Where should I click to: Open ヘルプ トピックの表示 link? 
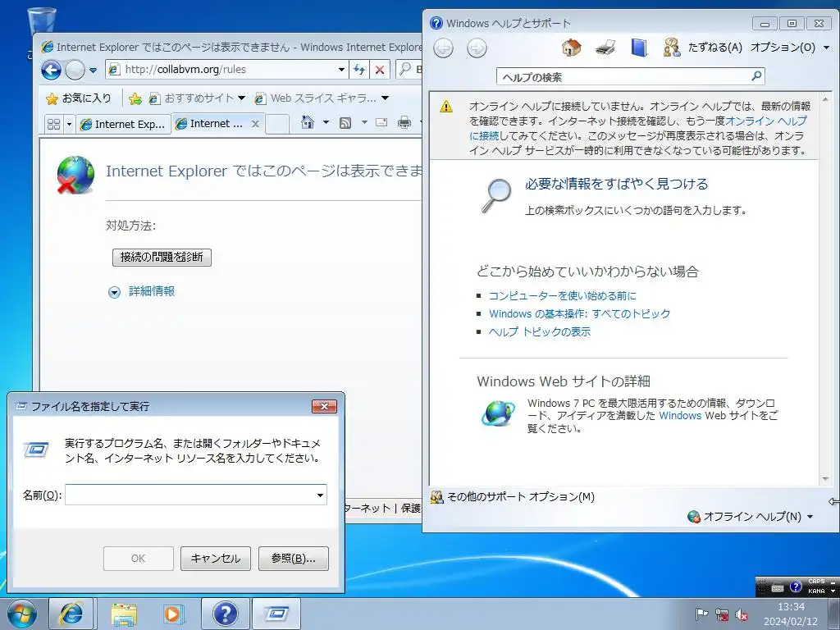point(539,332)
